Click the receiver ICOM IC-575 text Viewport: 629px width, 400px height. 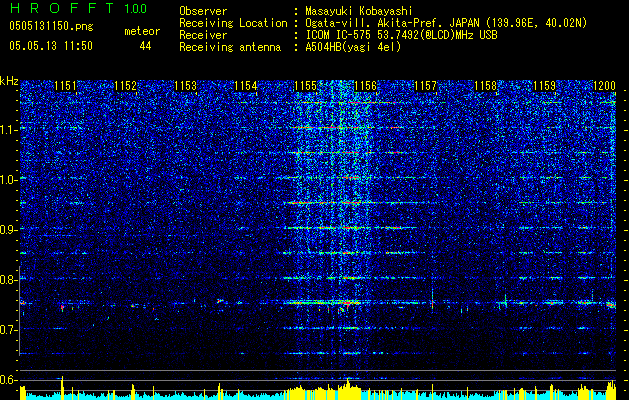point(401,35)
